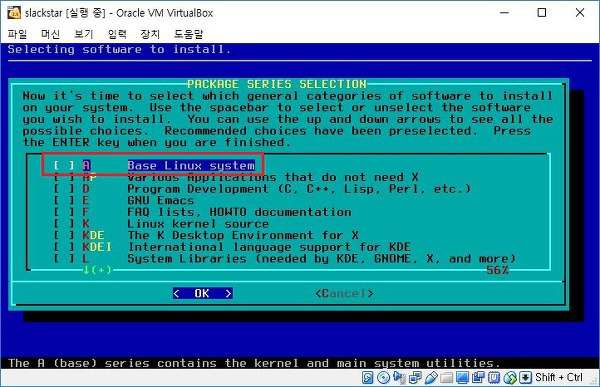Toggle the F FAQ lists checkbox
Viewport: 600px width, 387px height.
pos(64,212)
